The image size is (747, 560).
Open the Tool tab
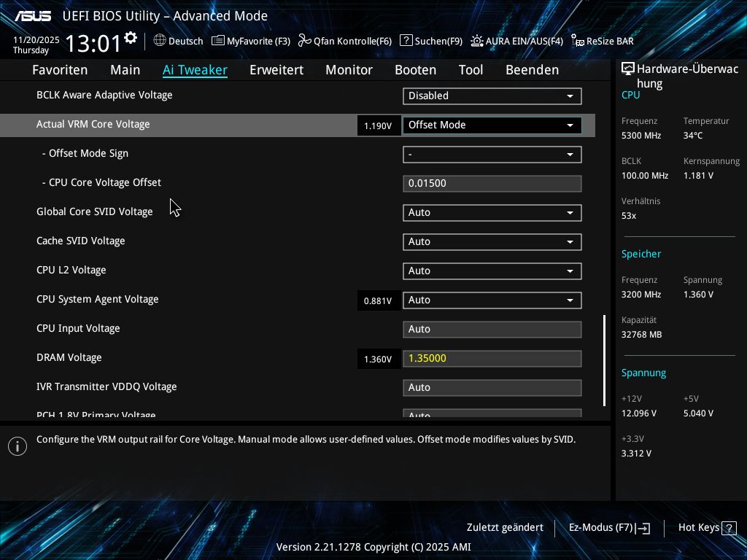tap(471, 70)
